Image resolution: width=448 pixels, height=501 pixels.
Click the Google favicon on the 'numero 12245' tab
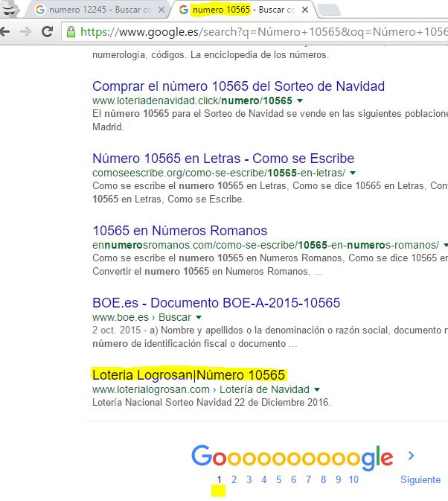click(x=40, y=10)
